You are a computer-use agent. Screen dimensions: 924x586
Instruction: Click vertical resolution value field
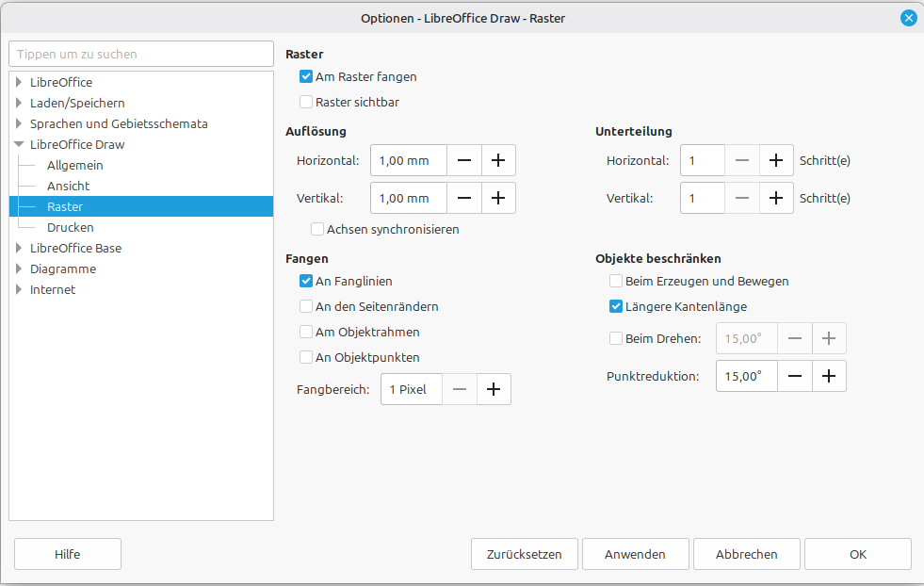(409, 198)
